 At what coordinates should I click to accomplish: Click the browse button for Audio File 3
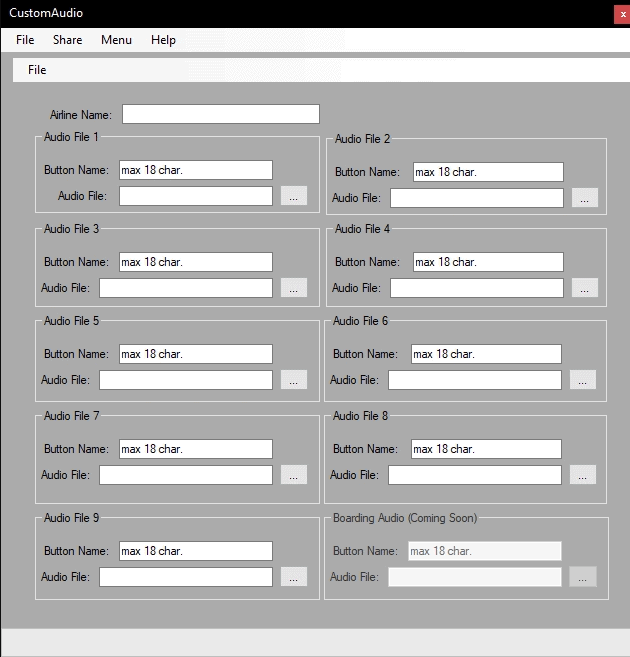(x=293, y=288)
